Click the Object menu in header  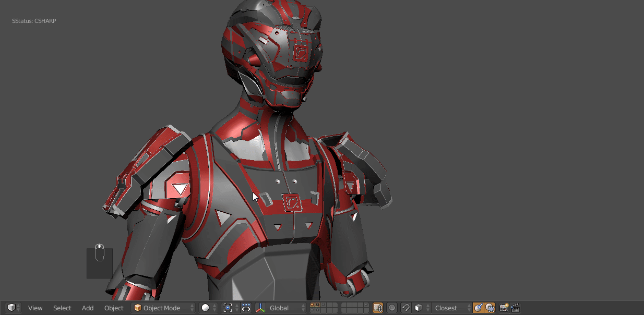click(114, 308)
